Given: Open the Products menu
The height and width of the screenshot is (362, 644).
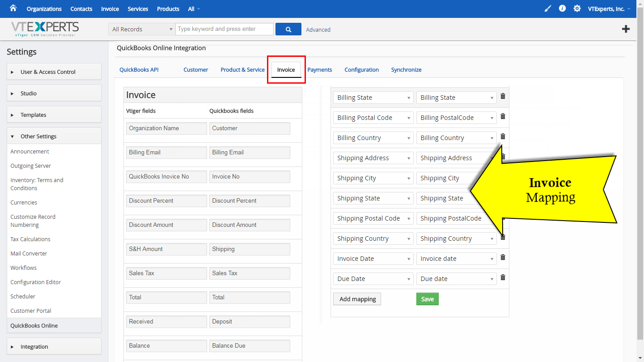Looking at the screenshot, I should pyautogui.click(x=168, y=9).
